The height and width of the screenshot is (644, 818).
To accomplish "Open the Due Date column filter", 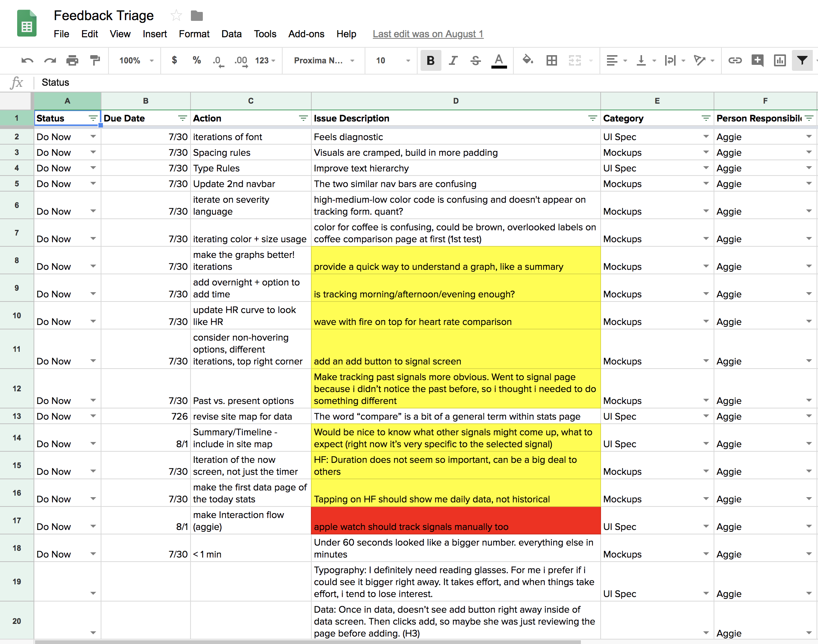I will click(183, 119).
